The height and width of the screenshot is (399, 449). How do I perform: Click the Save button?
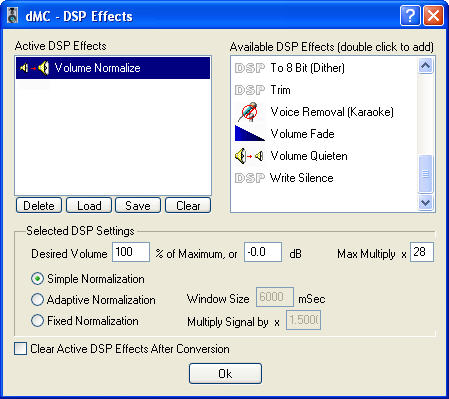tap(138, 205)
